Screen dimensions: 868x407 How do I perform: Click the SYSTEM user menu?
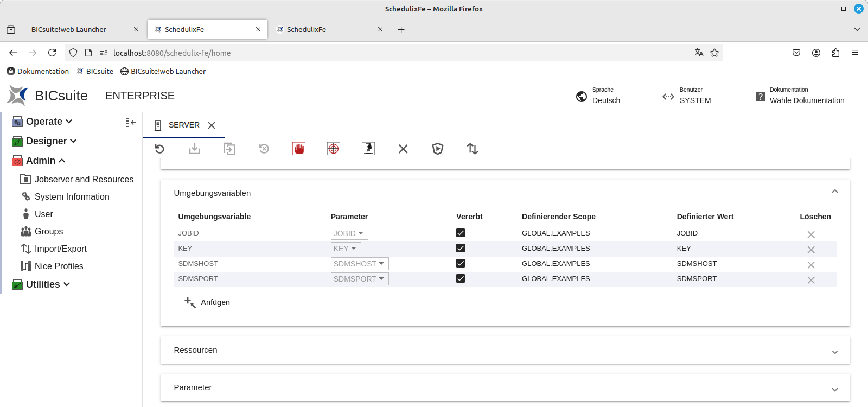695,100
